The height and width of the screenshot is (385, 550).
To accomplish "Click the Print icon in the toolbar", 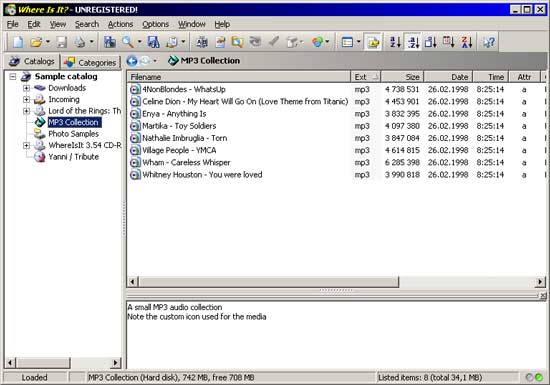I will [80, 42].
